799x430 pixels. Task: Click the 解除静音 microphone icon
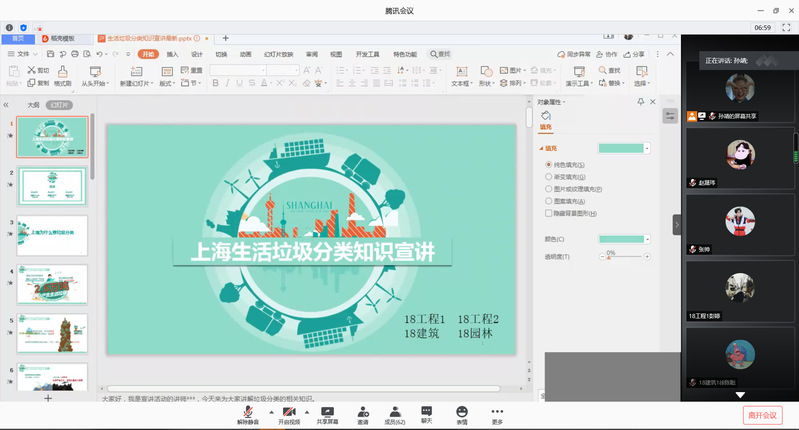pyautogui.click(x=247, y=411)
